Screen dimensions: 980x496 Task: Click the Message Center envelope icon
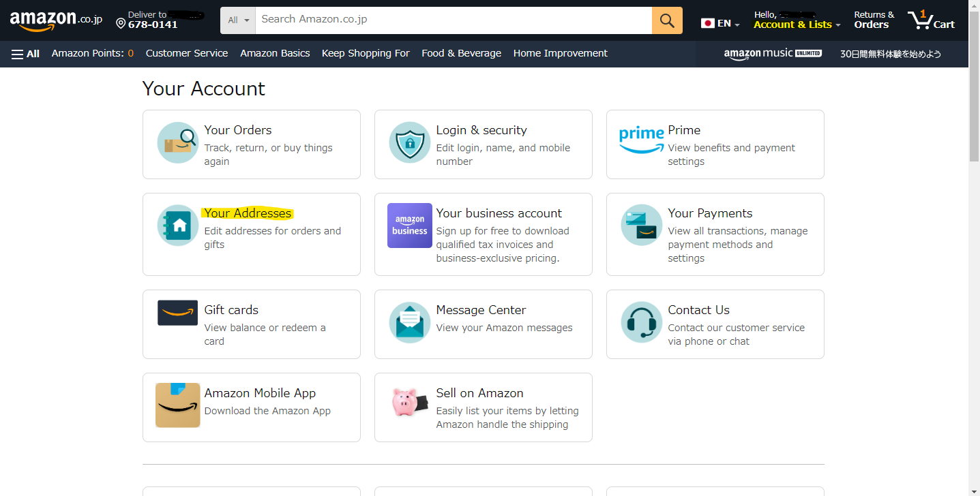[x=410, y=322]
